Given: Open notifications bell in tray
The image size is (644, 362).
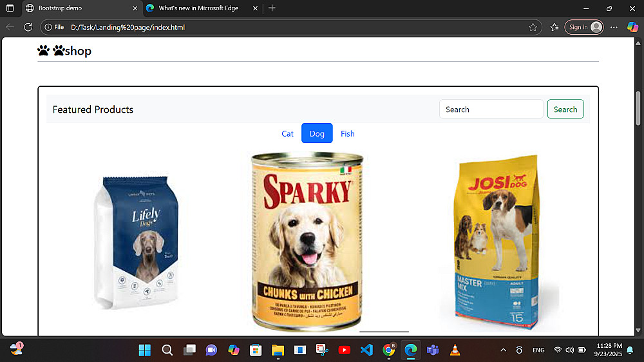Looking at the screenshot, I should coord(630,350).
